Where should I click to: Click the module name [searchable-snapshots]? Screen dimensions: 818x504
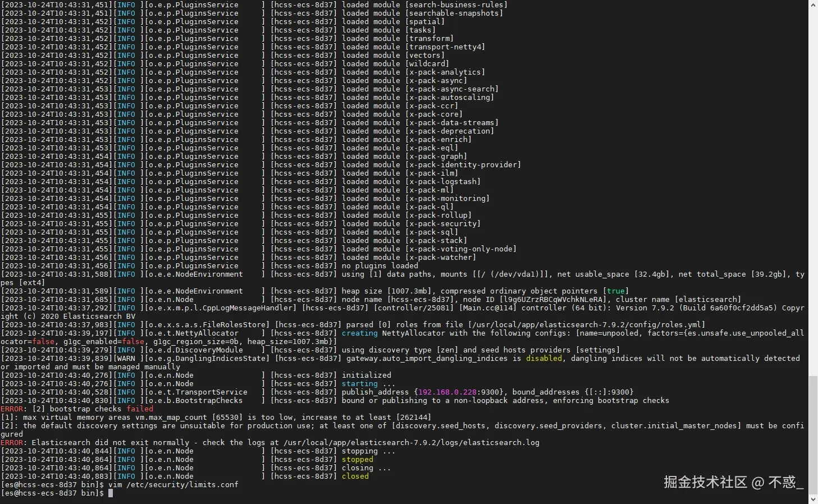click(x=454, y=13)
